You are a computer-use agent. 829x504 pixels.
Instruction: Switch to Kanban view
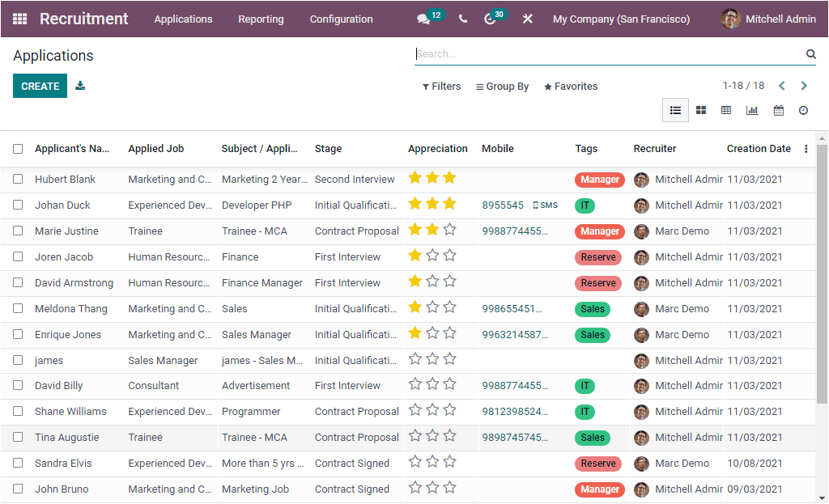(x=700, y=110)
